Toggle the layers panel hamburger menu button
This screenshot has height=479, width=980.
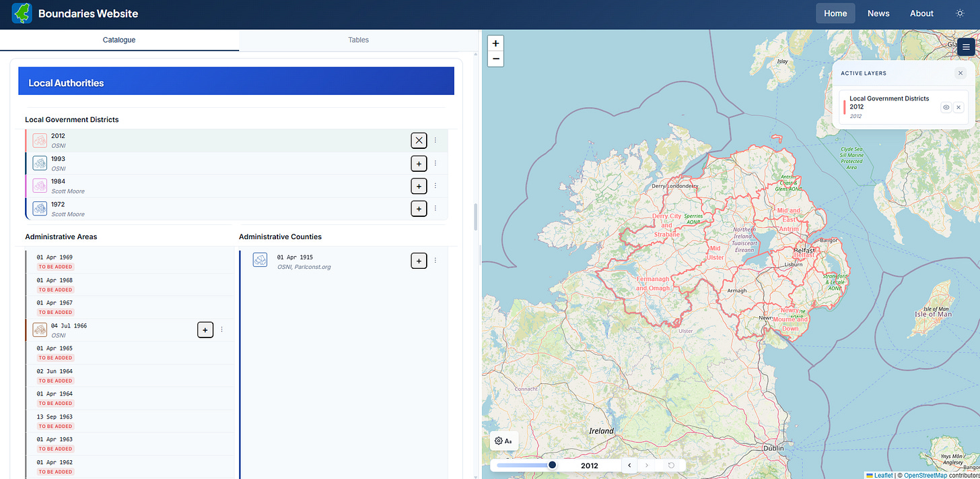[966, 46]
